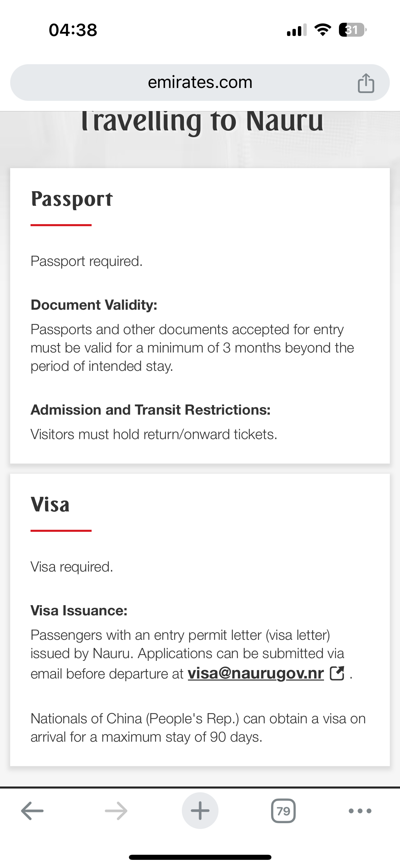Tap the Wi-Fi status icon
Image resolution: width=400 pixels, height=868 pixels.
point(323,30)
